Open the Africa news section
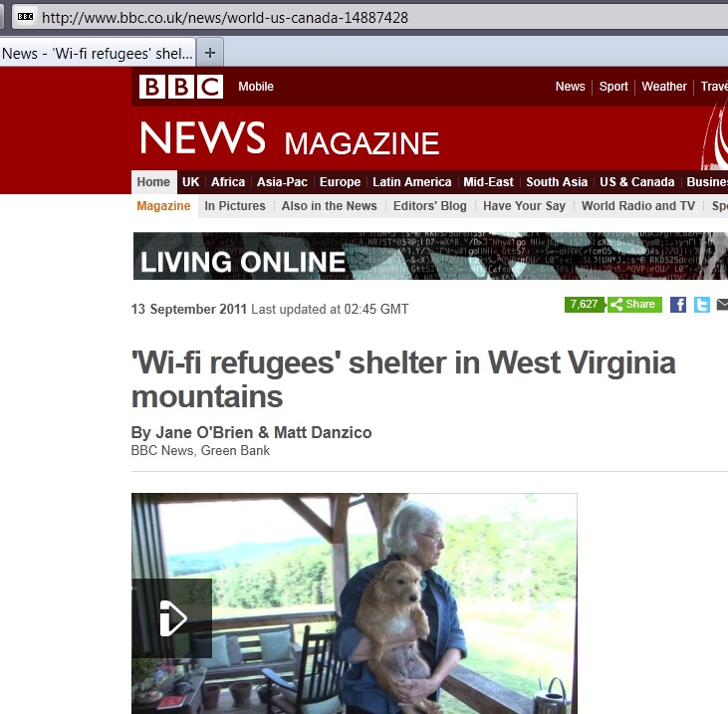The height and width of the screenshot is (714, 728). pos(228,182)
